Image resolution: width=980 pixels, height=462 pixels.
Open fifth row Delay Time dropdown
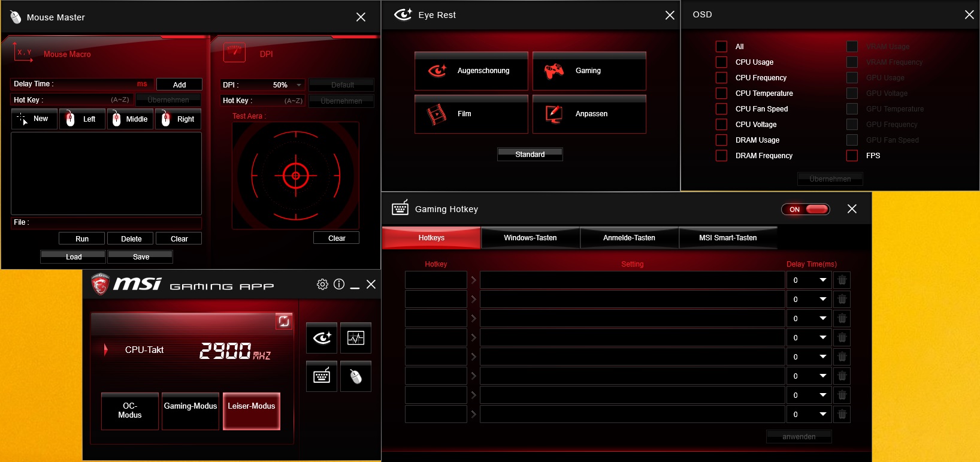click(809, 357)
